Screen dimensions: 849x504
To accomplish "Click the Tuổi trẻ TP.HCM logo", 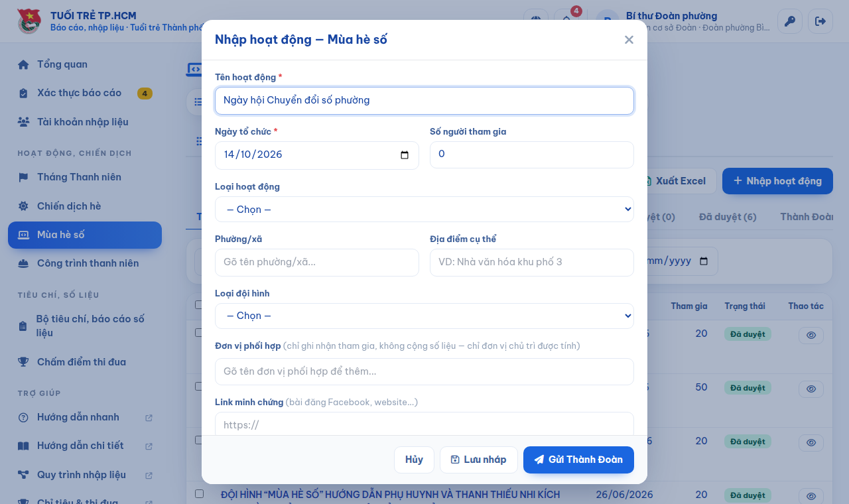I will (29, 21).
